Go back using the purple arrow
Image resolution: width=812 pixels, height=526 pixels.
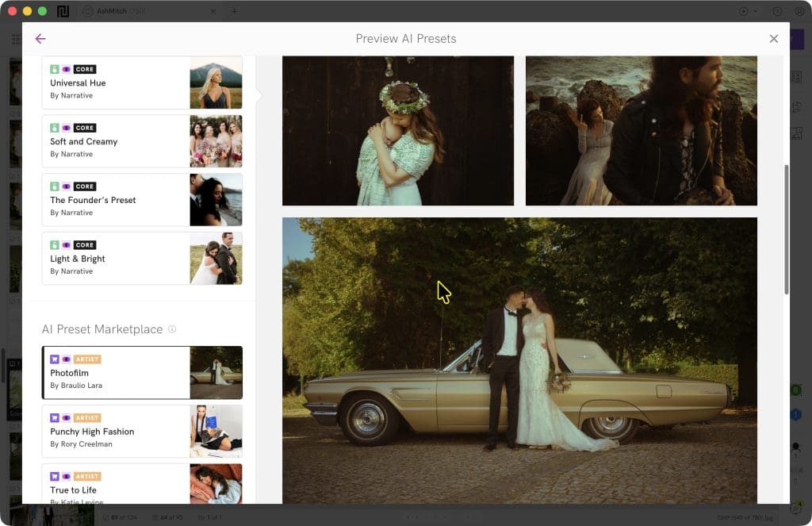pyautogui.click(x=40, y=38)
